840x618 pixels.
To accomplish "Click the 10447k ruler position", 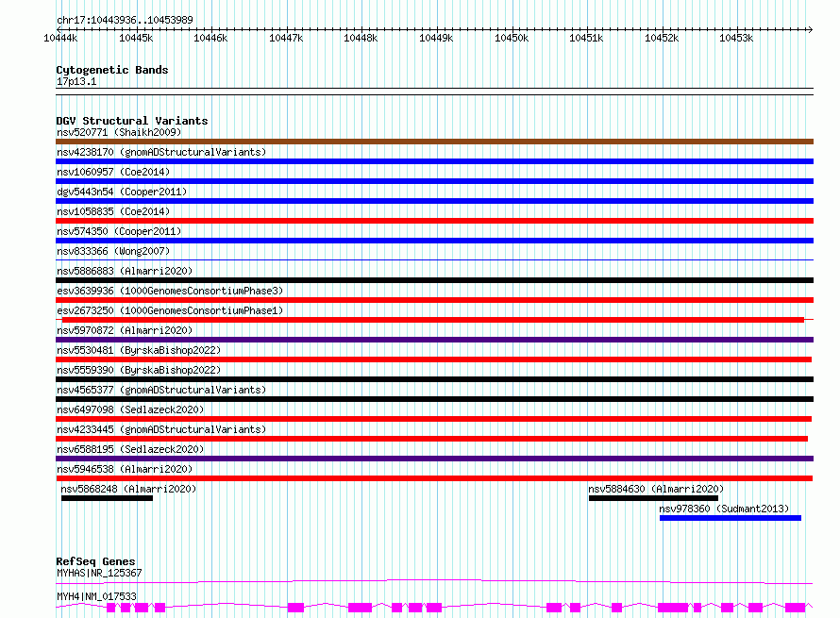I will point(286,38).
